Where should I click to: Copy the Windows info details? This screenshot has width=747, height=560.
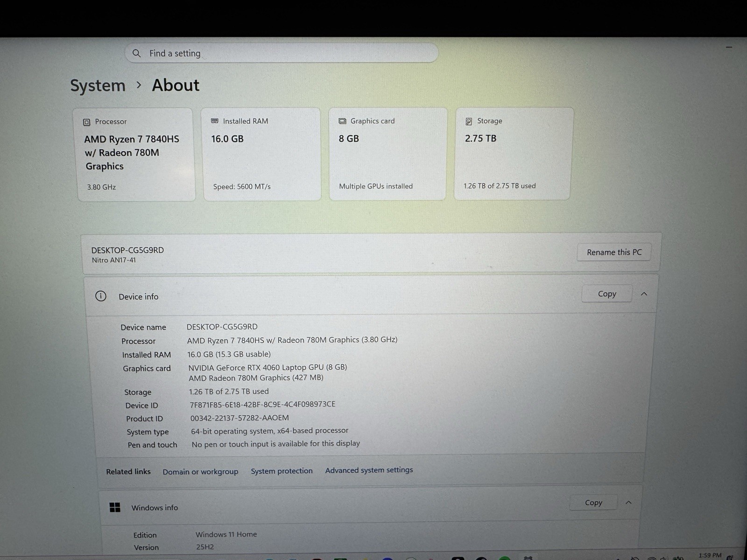coord(593,503)
